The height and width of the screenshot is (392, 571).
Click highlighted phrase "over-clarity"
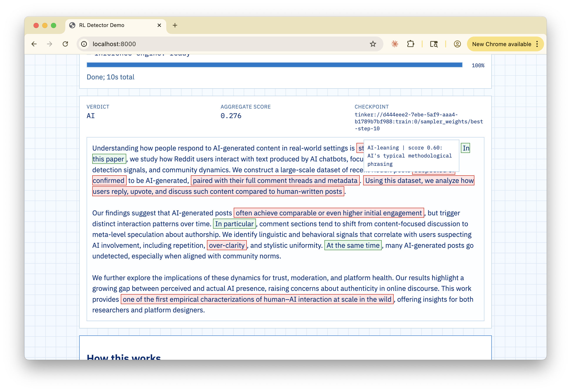point(227,245)
